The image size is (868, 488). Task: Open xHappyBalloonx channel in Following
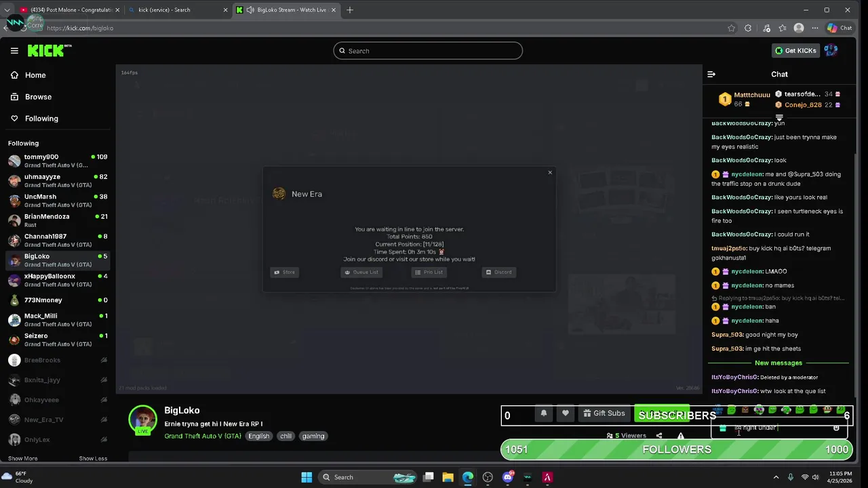[x=58, y=280]
